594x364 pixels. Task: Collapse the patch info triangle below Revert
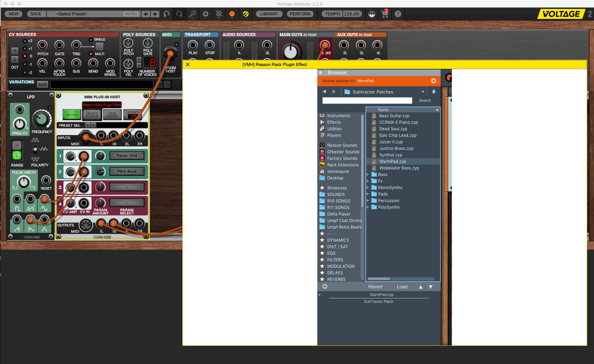(320, 295)
